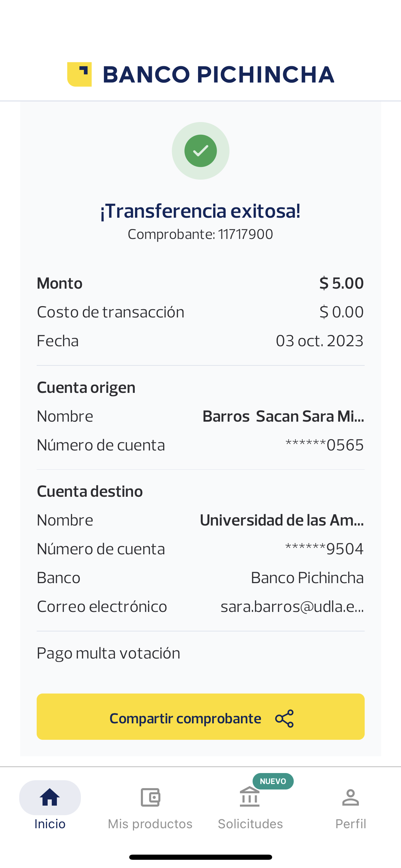Tap the truncated origin name Barros Sacan Sara
401x868 pixels.
[283, 417]
